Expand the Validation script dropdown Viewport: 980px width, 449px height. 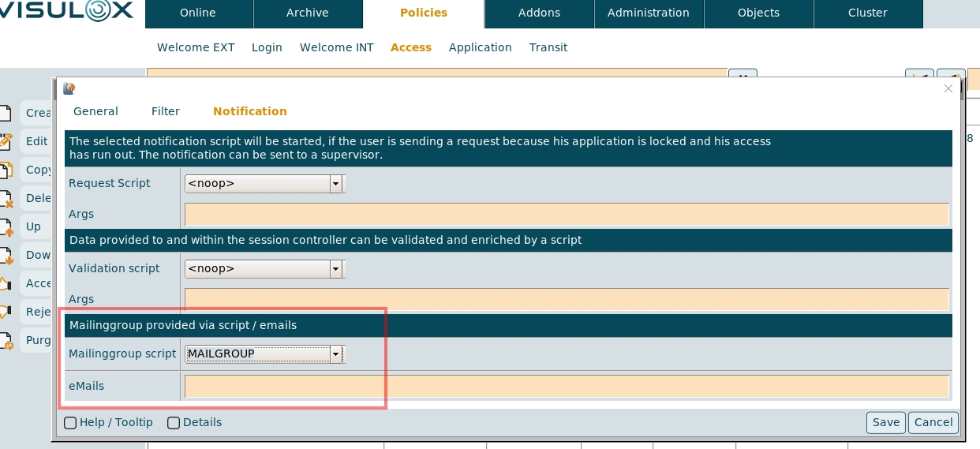tap(336, 269)
